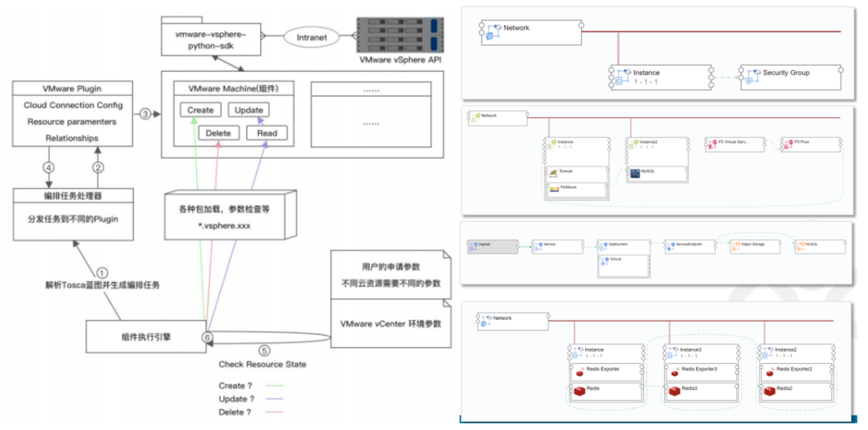Click the VMware vSphere server rack image
868x430 pixels.
point(401,35)
